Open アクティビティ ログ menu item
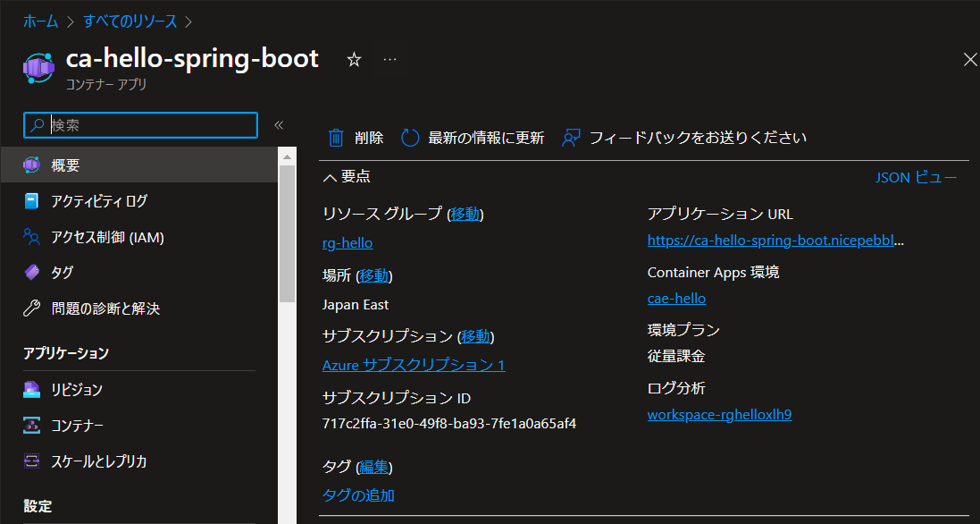Image resolution: width=980 pixels, height=524 pixels. click(x=139, y=200)
